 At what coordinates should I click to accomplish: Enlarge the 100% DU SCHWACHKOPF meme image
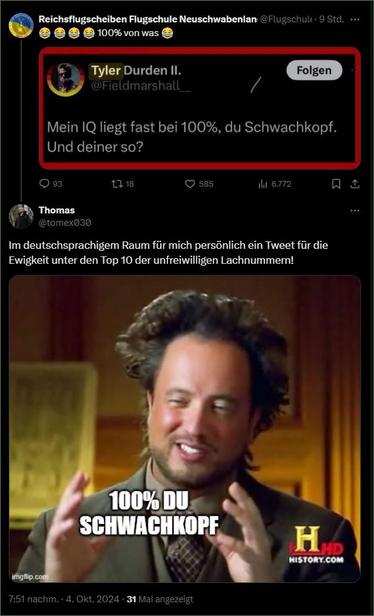[x=185, y=429]
